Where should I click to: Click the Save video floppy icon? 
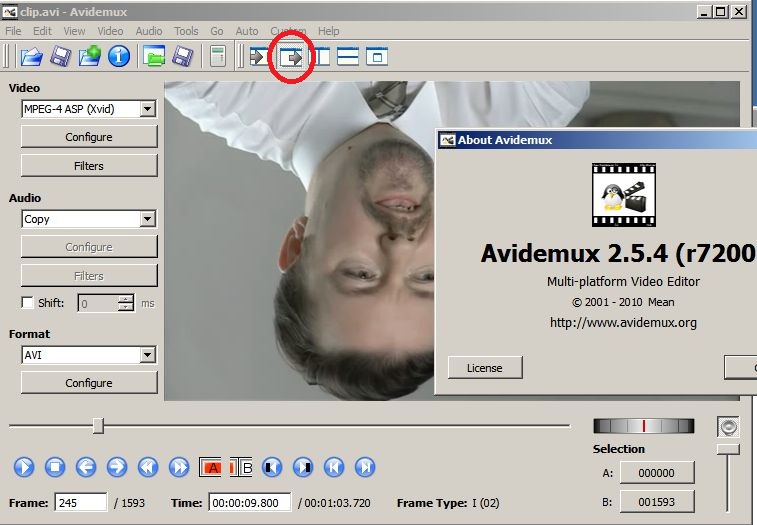[x=60, y=57]
